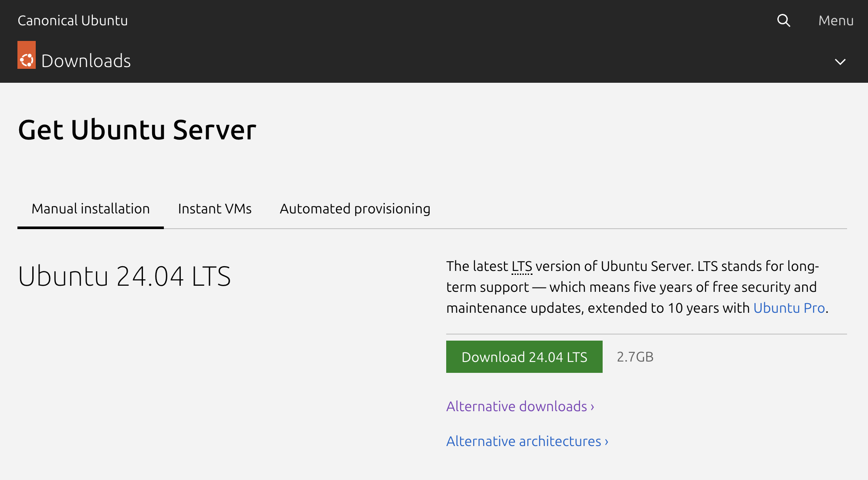Click the arrow after Alternative architectures
Image resolution: width=868 pixels, height=480 pixels.
[607, 442]
